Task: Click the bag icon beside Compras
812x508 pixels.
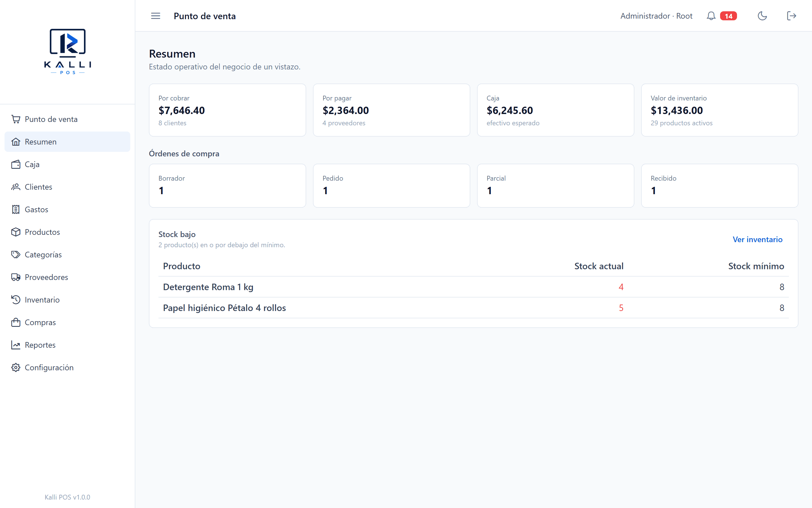Action: tap(16, 322)
